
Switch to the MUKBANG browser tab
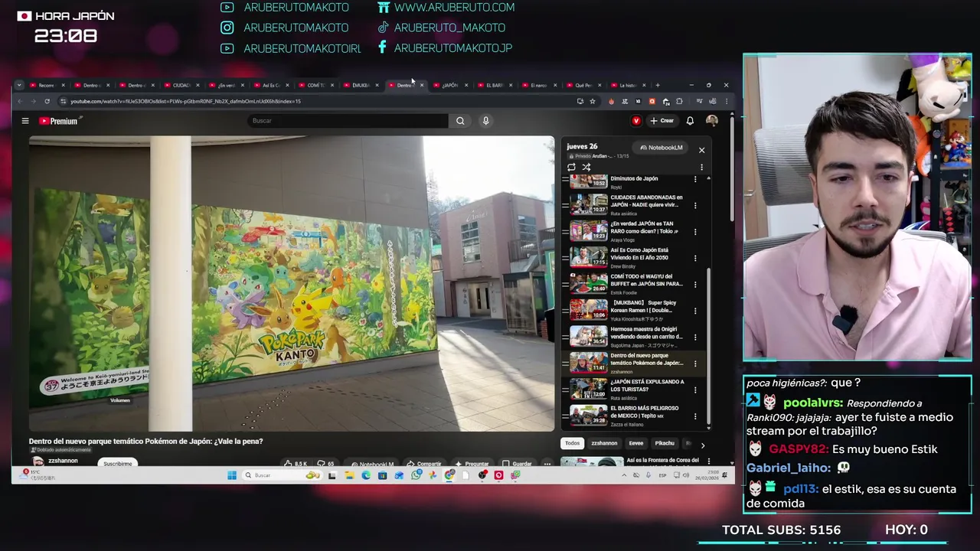tap(360, 85)
